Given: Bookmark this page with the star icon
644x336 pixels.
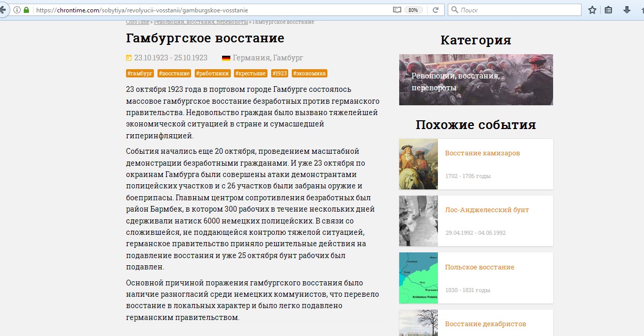Looking at the screenshot, I should point(592,10).
